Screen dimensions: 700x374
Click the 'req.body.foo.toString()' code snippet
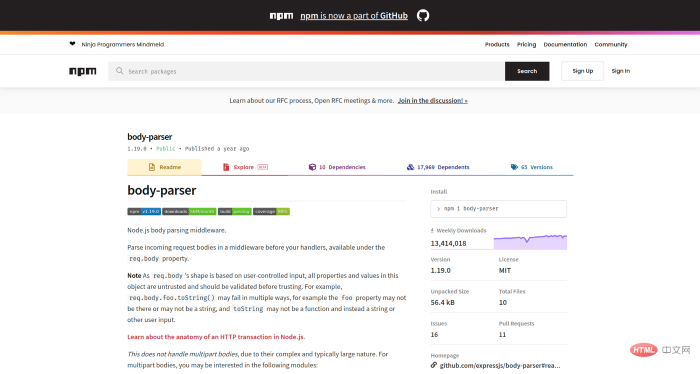172,298
